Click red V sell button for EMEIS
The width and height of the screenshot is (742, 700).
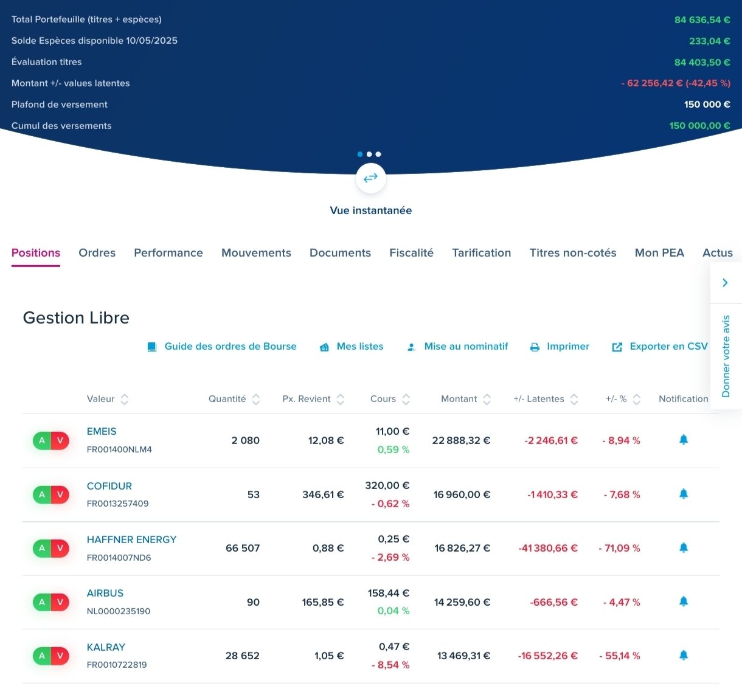[60, 441]
